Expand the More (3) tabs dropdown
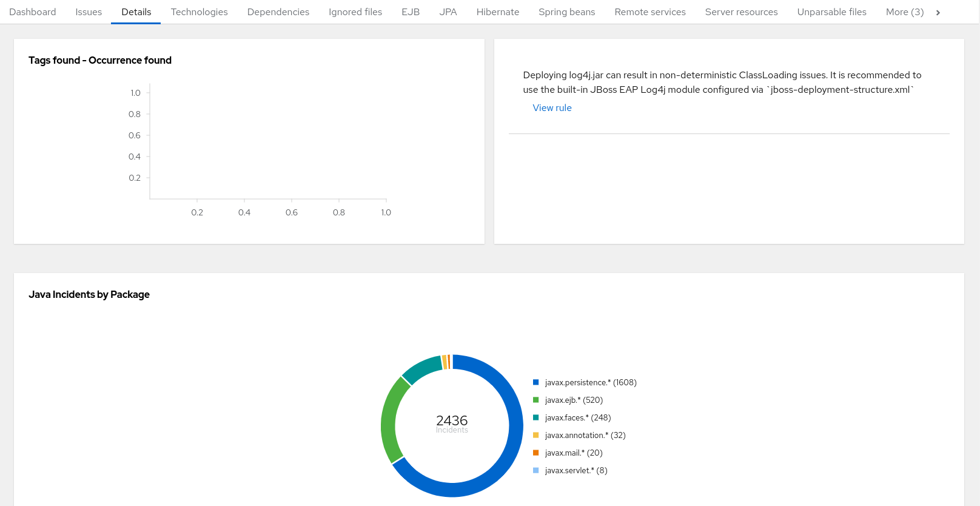 904,12
